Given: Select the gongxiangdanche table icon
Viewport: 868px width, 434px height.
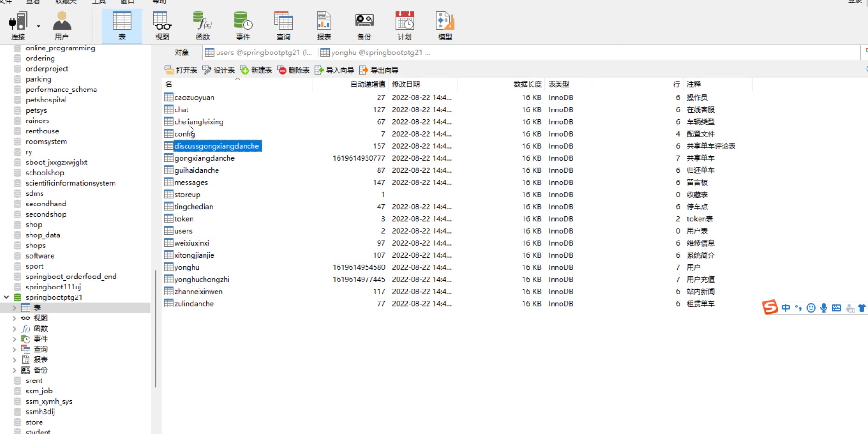Looking at the screenshot, I should pyautogui.click(x=169, y=158).
